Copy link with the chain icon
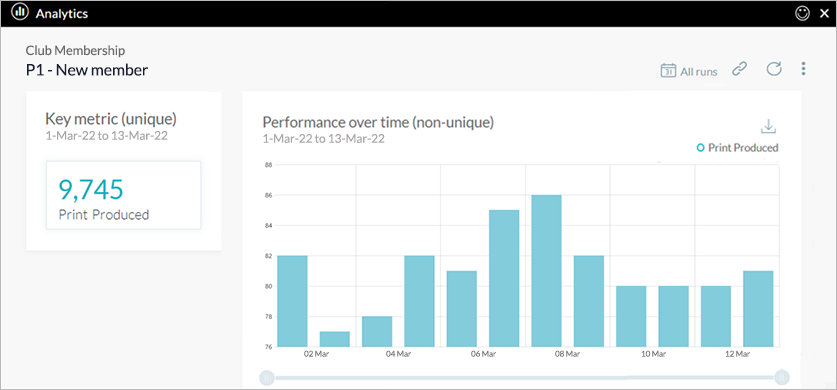837x390 pixels. pyautogui.click(x=739, y=69)
